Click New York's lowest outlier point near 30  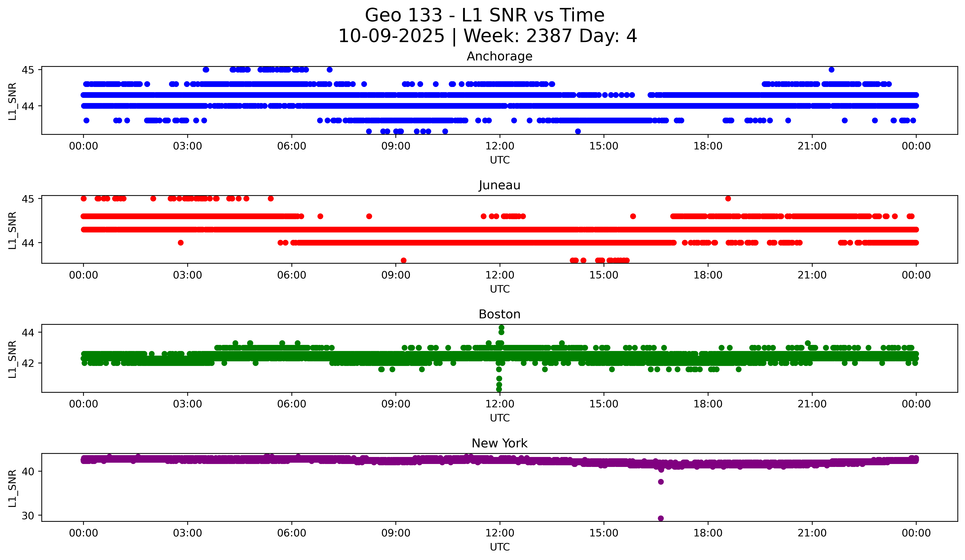[661, 518]
